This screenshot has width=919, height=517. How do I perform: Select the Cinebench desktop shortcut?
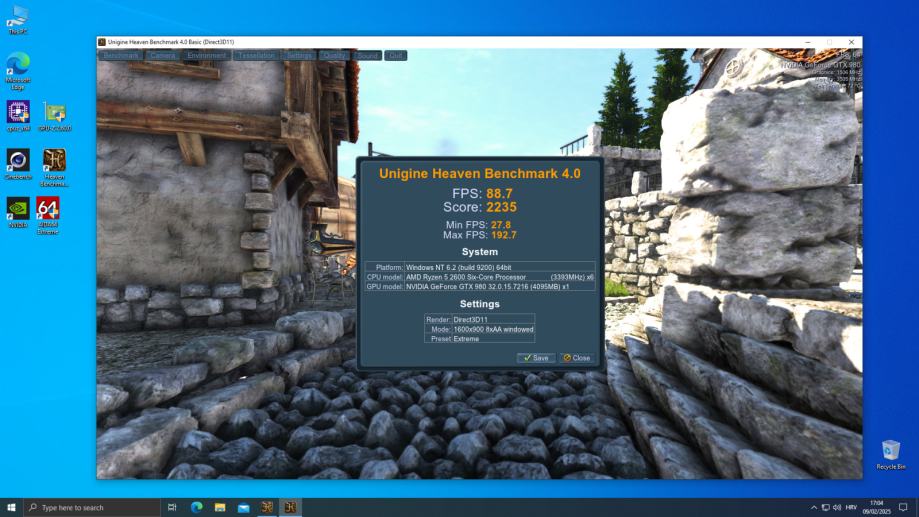(x=18, y=164)
